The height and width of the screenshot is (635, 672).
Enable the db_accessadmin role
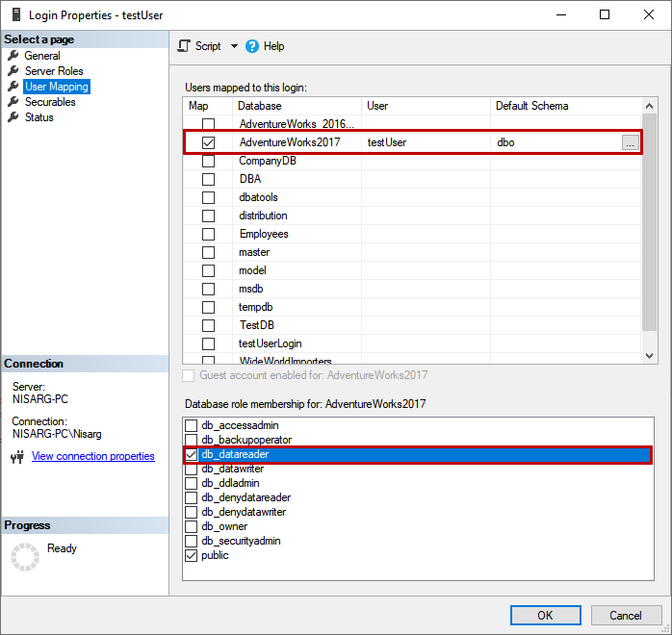[192, 425]
